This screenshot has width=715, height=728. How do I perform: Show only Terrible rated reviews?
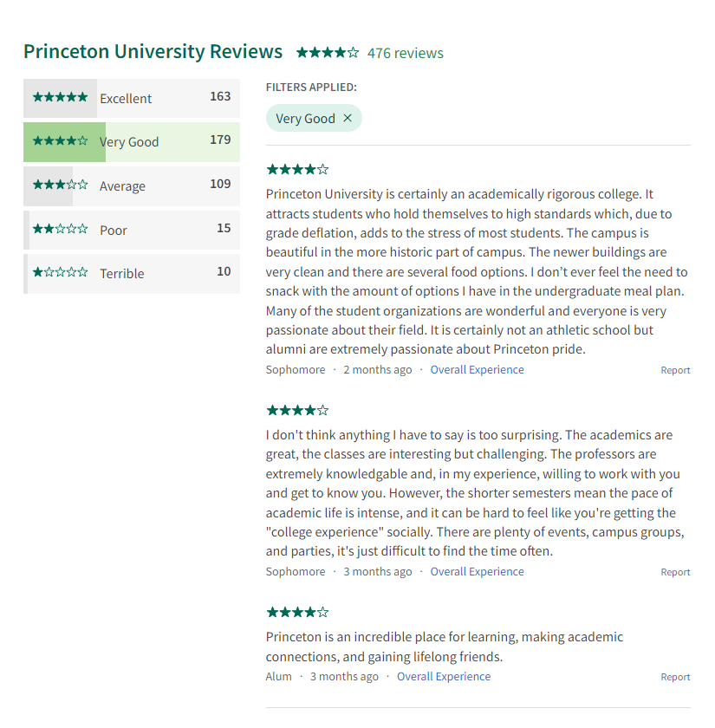click(132, 274)
